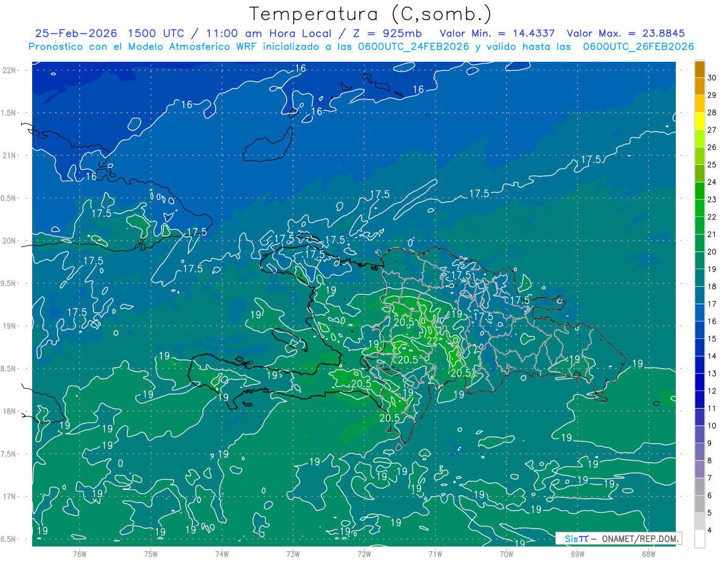Click the '70W' longitude axis label

coord(507,554)
